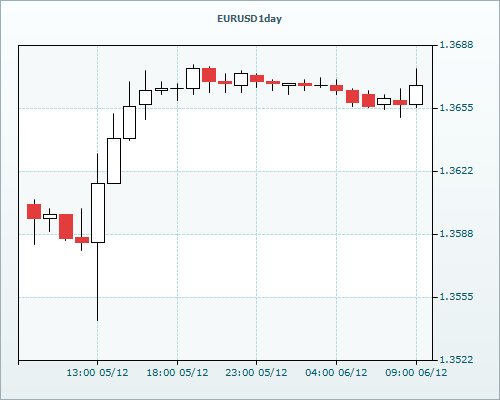Image resolution: width=500 pixels, height=400 pixels.
Task: Select the 13:00 05/12 time label
Action: coord(97,372)
